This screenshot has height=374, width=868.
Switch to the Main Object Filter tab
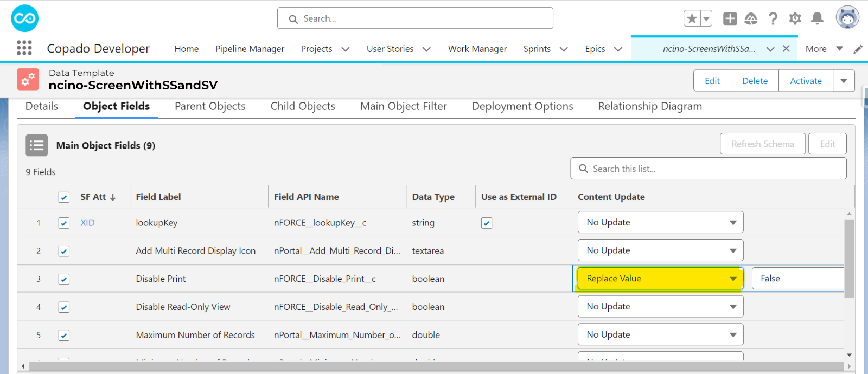404,106
